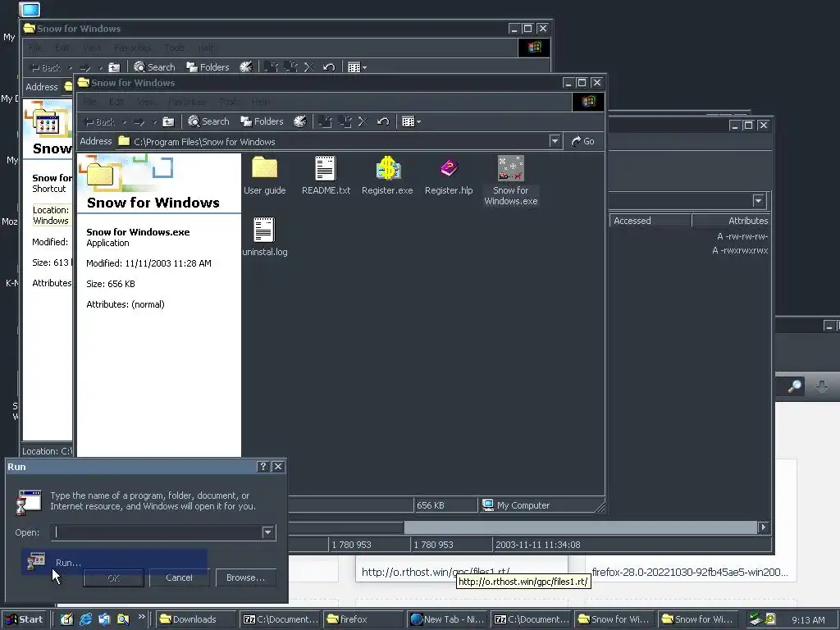
Task: Click Undo icon in back Snow for Windows toolbar
Action: point(328,67)
